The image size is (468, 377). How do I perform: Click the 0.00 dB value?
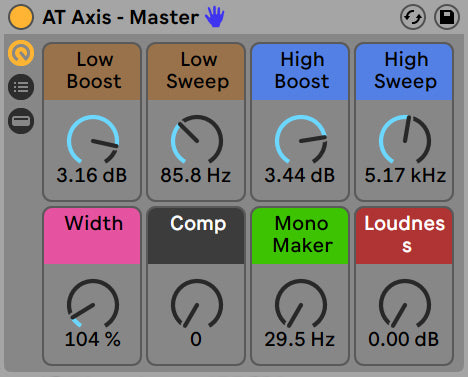click(x=404, y=339)
